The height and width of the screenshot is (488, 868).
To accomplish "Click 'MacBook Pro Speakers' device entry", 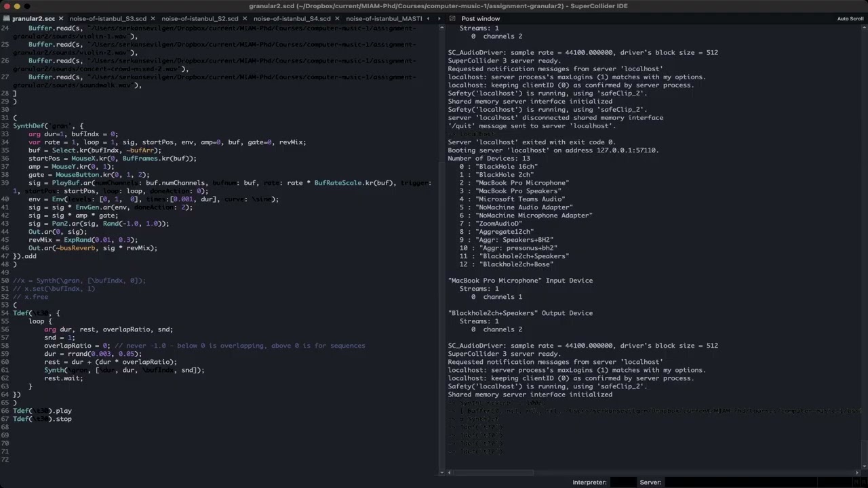I will pyautogui.click(x=510, y=191).
